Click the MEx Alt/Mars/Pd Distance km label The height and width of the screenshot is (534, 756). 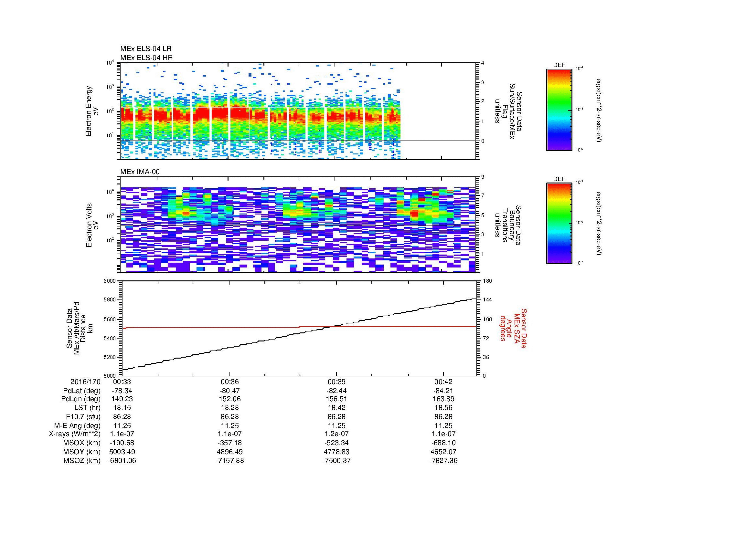click(x=80, y=328)
